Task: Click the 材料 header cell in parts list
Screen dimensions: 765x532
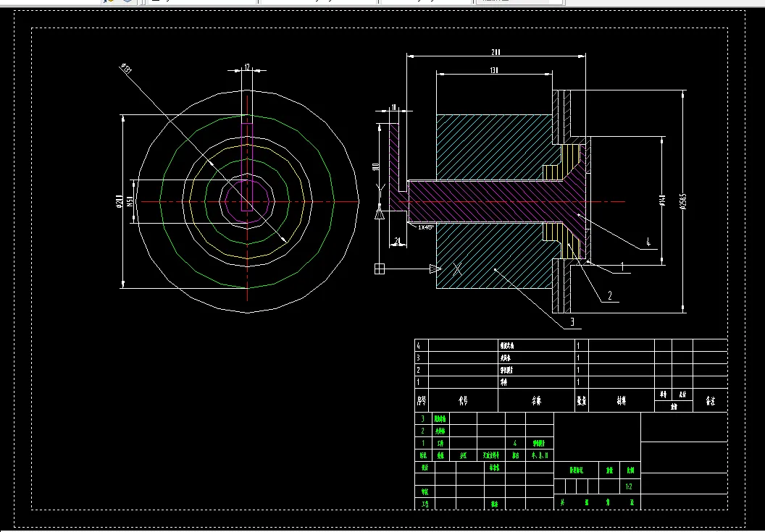Action: coord(621,401)
